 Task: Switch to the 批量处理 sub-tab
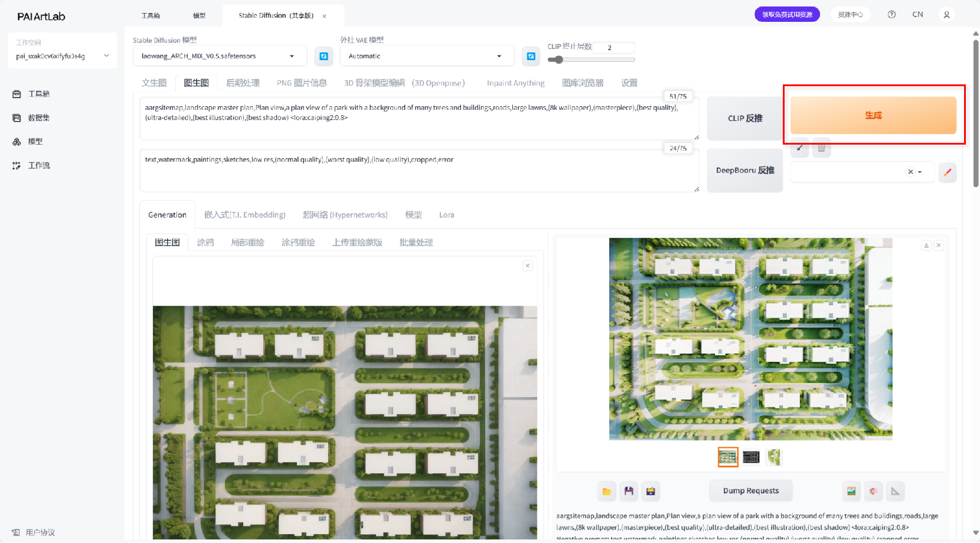[x=416, y=243]
